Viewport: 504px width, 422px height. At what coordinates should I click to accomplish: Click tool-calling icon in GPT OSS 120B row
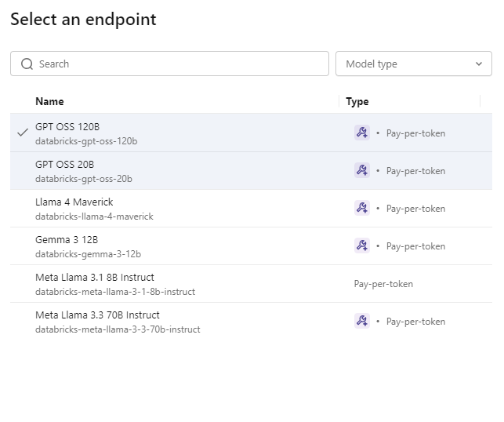click(362, 133)
